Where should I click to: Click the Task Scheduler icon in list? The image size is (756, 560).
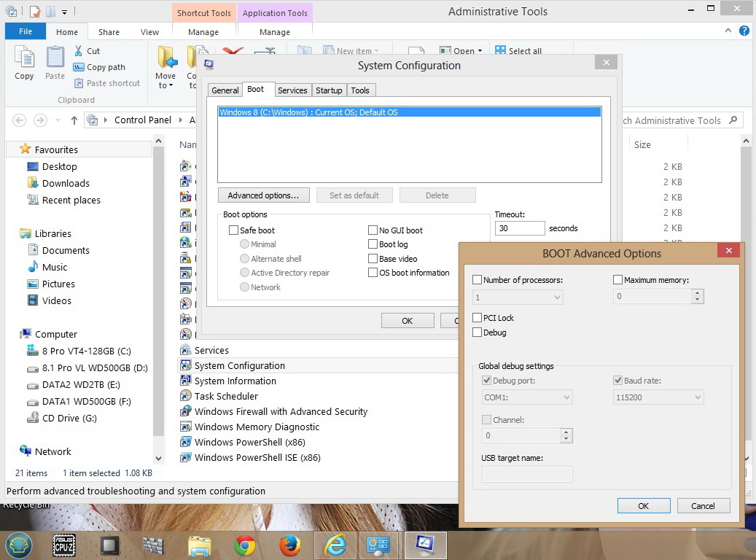tap(187, 396)
